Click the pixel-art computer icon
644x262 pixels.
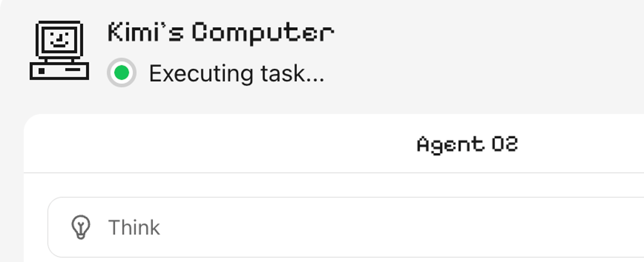pyautogui.click(x=59, y=50)
